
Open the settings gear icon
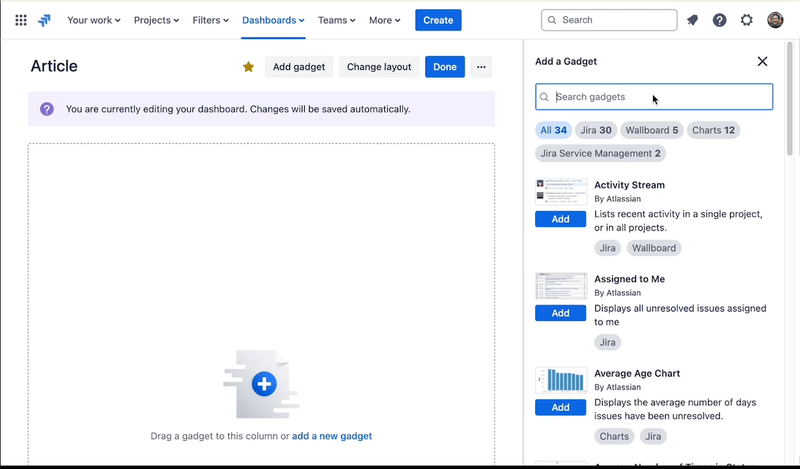coord(746,20)
